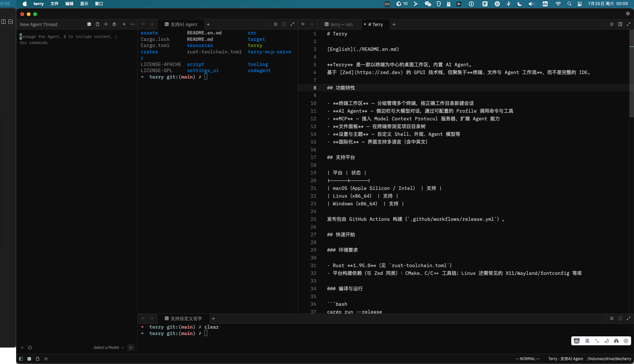Open the 编辑 menu in menu bar

click(70, 4)
